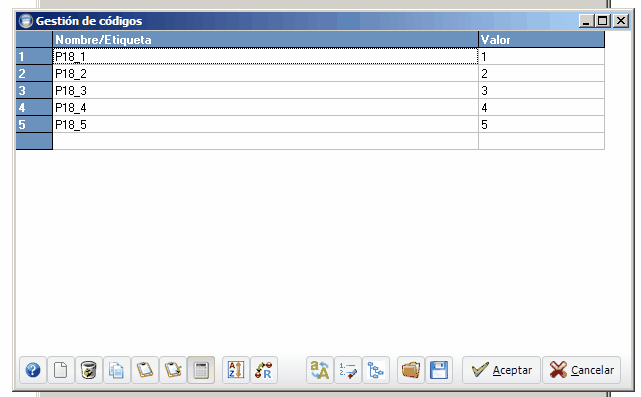Viewport: 641px width, 397px height.
Task: Copy codes with the duplicate pages icon
Action: click(117, 370)
